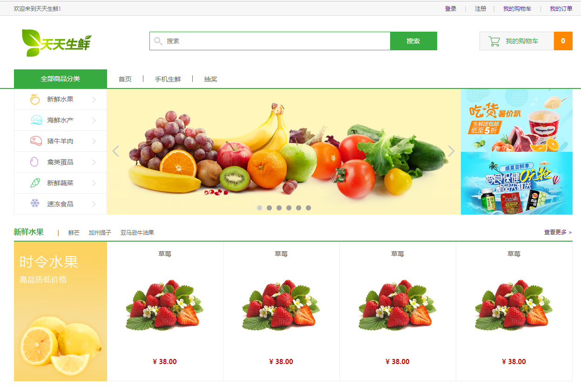Click the orange cart count badge
581x392 pixels.
coord(563,41)
